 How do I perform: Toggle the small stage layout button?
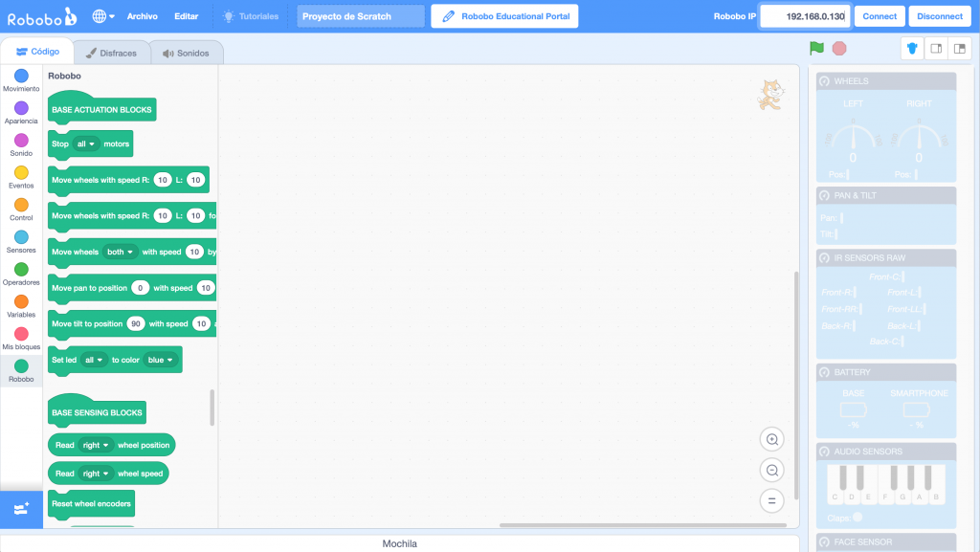[937, 48]
